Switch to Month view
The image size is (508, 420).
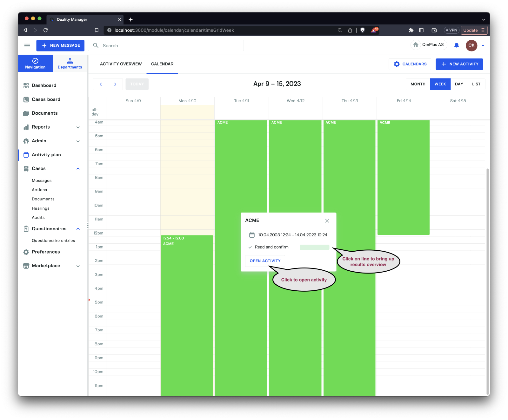[418, 84]
